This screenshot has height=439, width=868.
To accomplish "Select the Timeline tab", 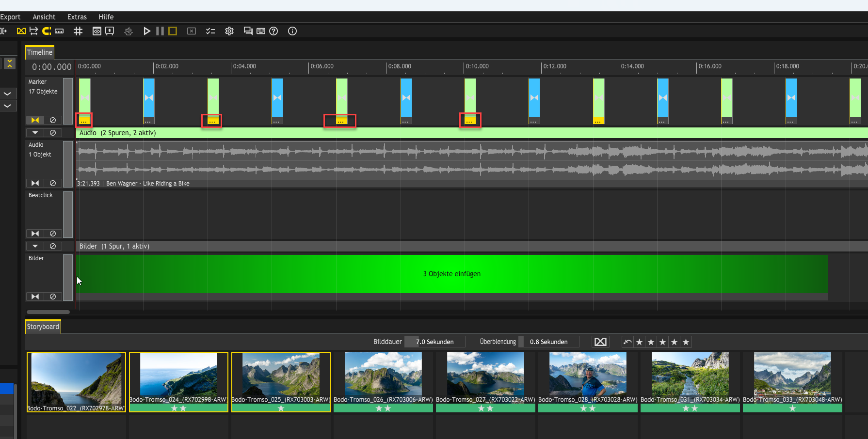I will coord(40,52).
